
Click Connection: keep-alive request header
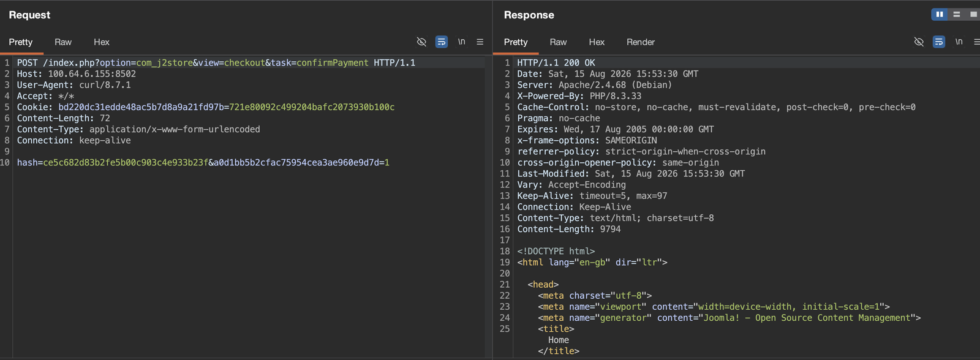[74, 140]
